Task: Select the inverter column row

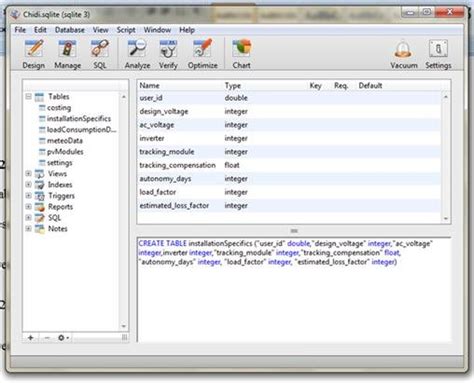Action: pyautogui.click(x=289, y=138)
